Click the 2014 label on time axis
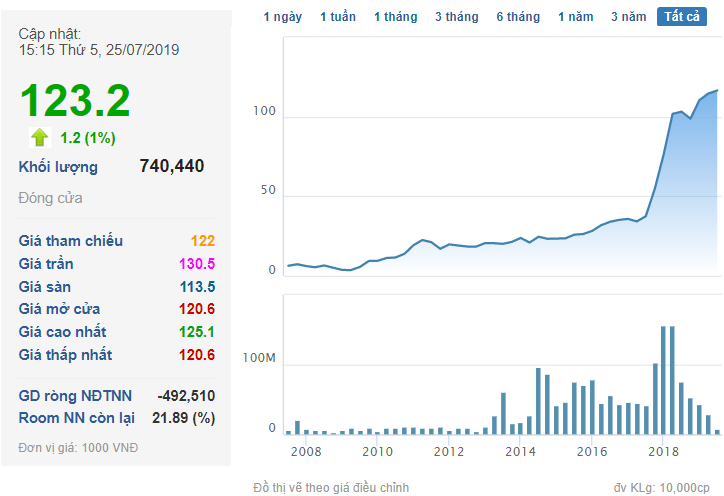724x496 pixels. (x=520, y=452)
